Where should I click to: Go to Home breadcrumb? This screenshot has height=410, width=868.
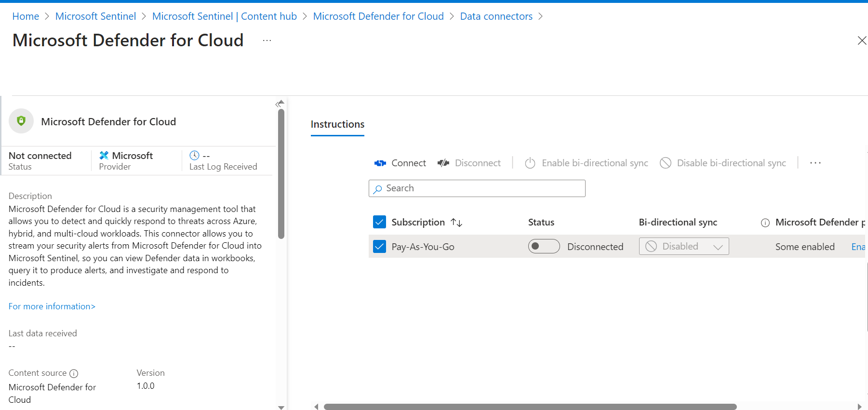point(26,16)
